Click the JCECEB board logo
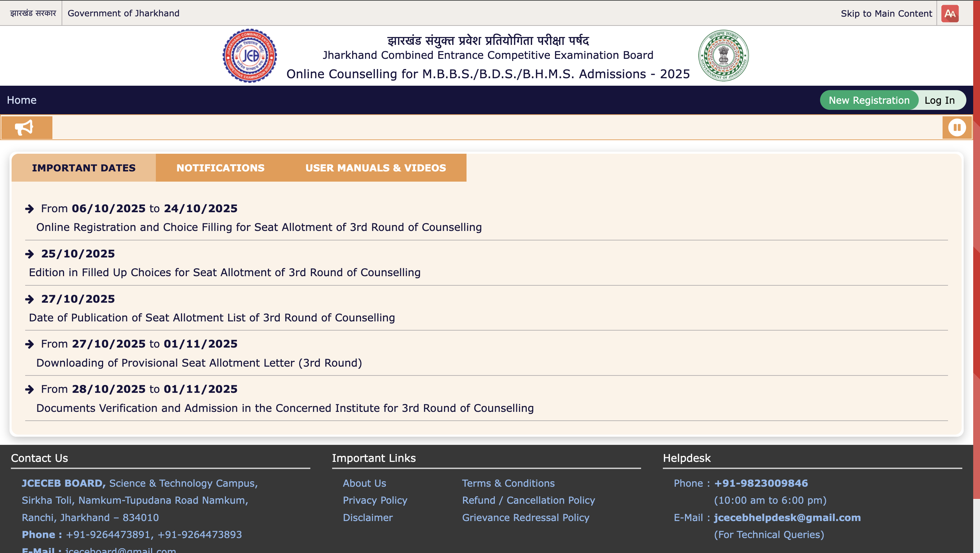The height and width of the screenshot is (553, 980). pyautogui.click(x=249, y=55)
